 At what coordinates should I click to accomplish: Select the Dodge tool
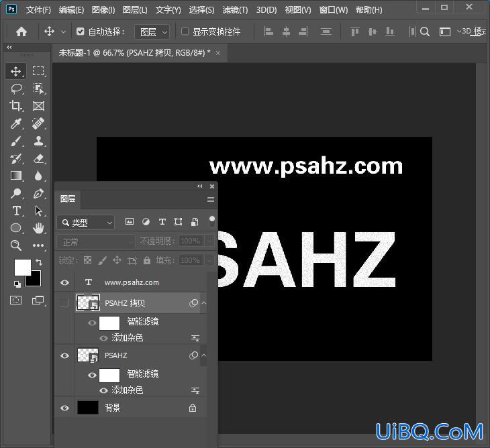pyautogui.click(x=15, y=194)
